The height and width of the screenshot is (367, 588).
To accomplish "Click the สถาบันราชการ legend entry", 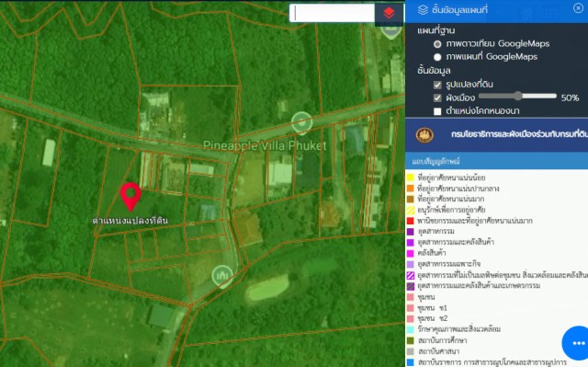I will pos(492,362).
